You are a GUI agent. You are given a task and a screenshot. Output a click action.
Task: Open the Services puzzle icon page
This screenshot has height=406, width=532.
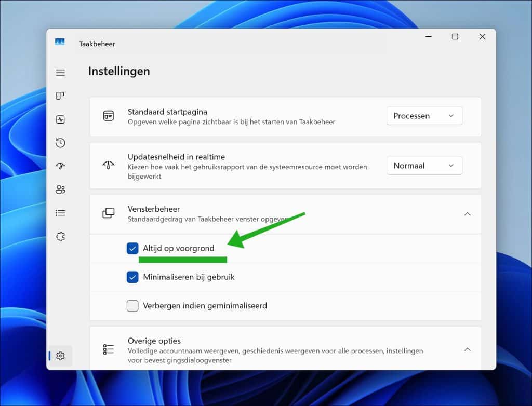[60, 236]
